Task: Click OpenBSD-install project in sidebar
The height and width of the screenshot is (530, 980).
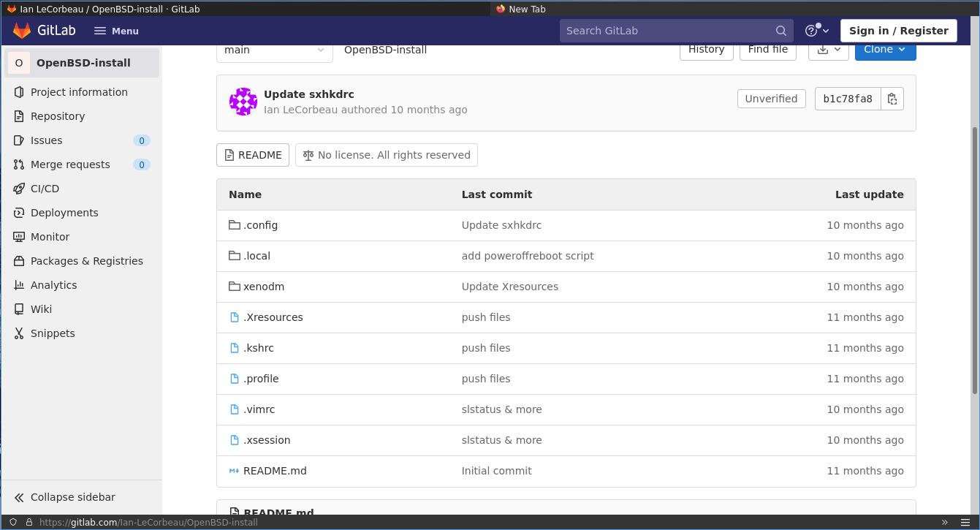Action: (82, 63)
